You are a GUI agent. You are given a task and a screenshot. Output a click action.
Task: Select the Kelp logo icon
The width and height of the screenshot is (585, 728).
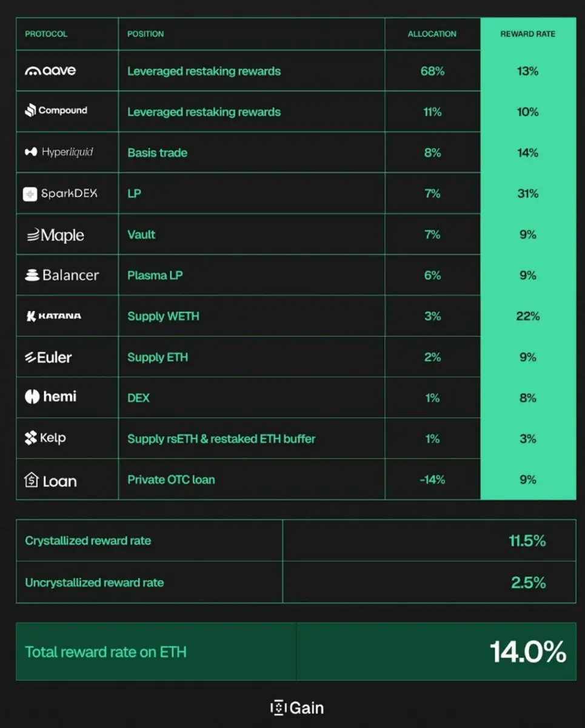click(30, 438)
